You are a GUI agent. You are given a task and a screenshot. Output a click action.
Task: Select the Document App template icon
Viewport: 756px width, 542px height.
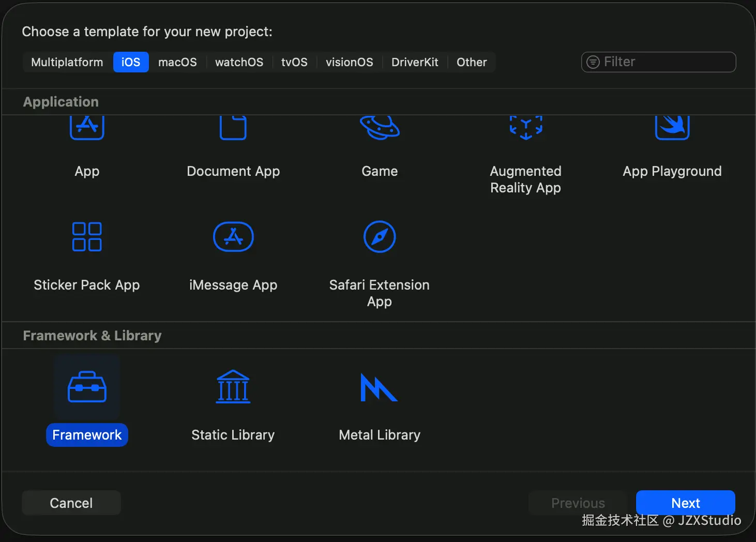click(x=233, y=128)
